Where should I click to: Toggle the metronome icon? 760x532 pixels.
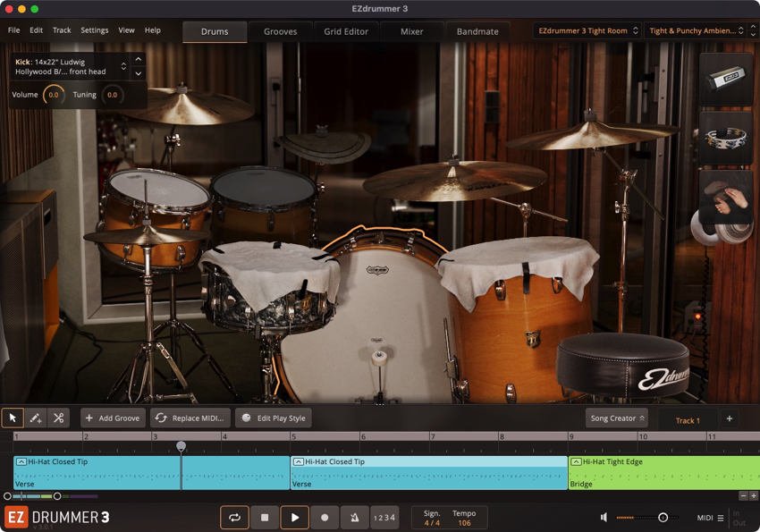point(355,518)
